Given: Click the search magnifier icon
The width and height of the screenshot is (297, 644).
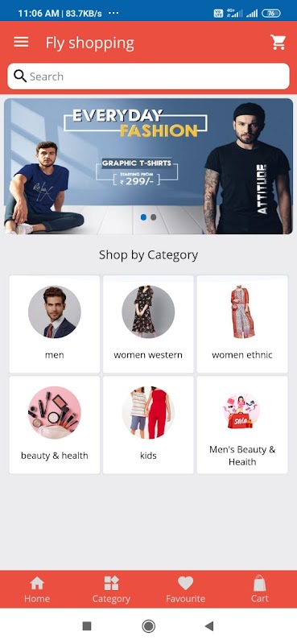Looking at the screenshot, I should click(19, 76).
